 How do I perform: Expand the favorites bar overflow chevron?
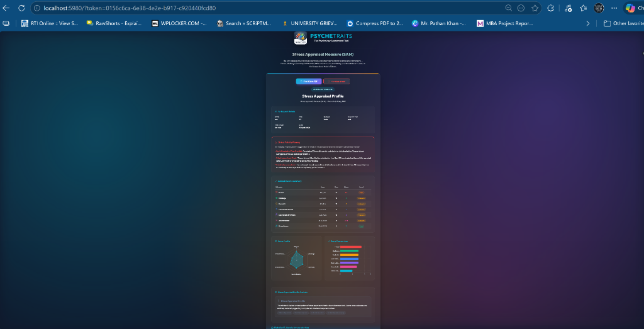click(x=588, y=23)
